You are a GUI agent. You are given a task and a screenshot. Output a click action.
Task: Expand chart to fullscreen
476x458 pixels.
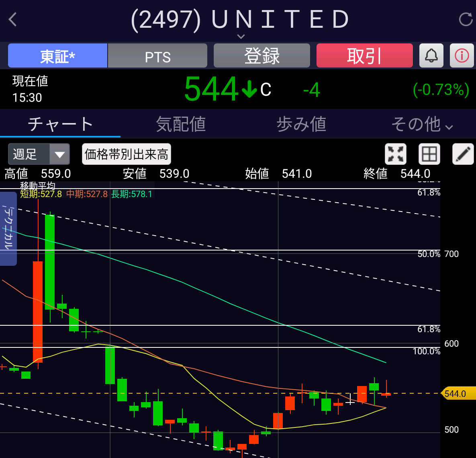click(x=395, y=154)
